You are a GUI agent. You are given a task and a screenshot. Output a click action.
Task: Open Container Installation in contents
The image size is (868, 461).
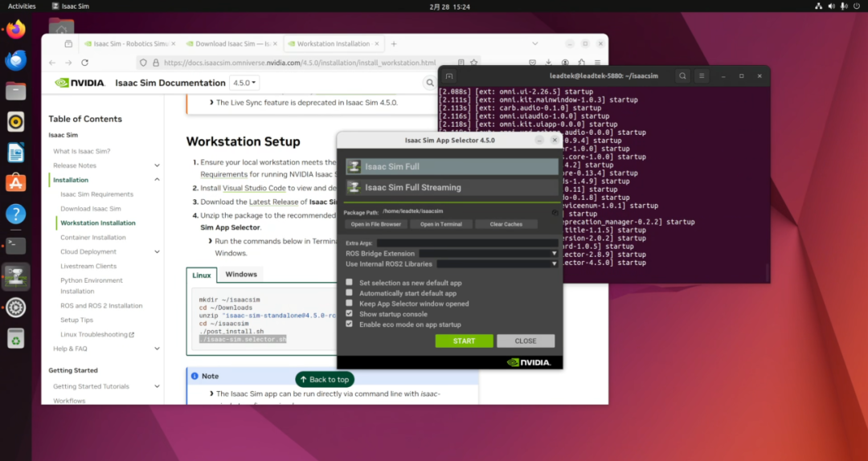point(93,238)
